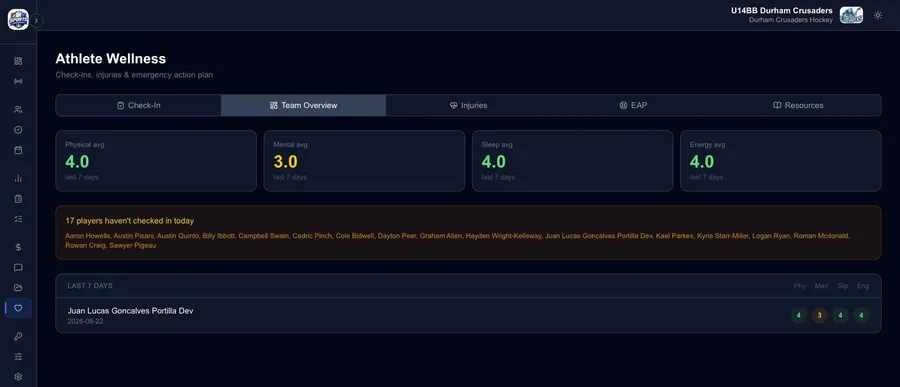This screenshot has width=900, height=387.
Task: Open the gear settings sidebar icon
Action: coord(18,377)
